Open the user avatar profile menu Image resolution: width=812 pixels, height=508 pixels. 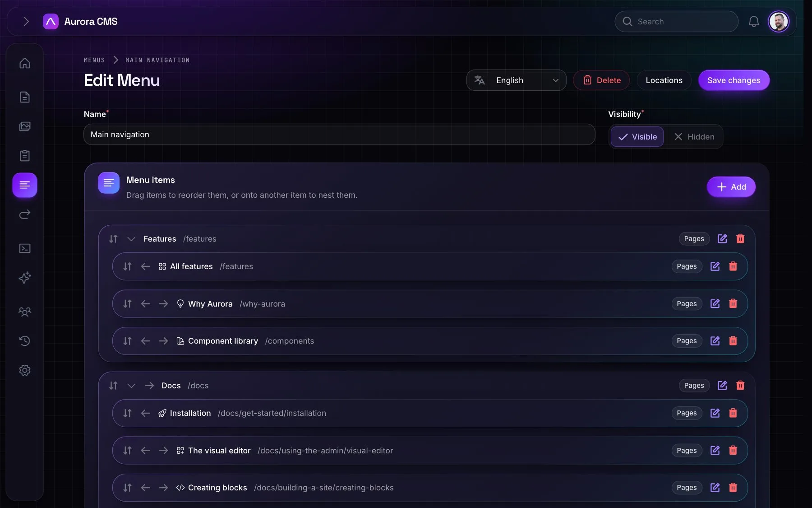point(779,22)
